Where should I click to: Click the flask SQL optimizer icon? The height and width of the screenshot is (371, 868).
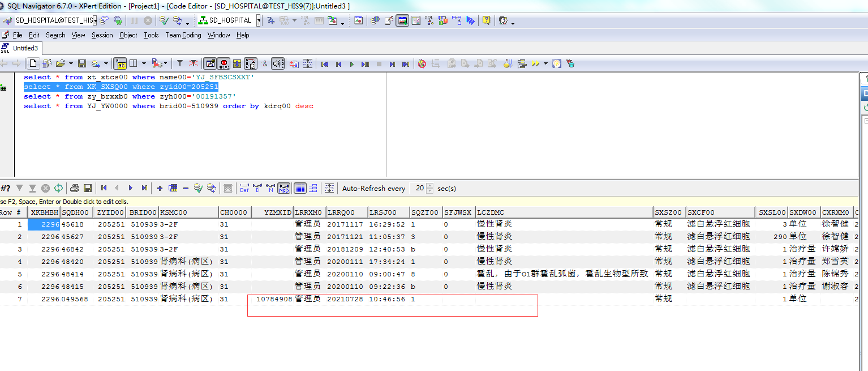pos(508,64)
